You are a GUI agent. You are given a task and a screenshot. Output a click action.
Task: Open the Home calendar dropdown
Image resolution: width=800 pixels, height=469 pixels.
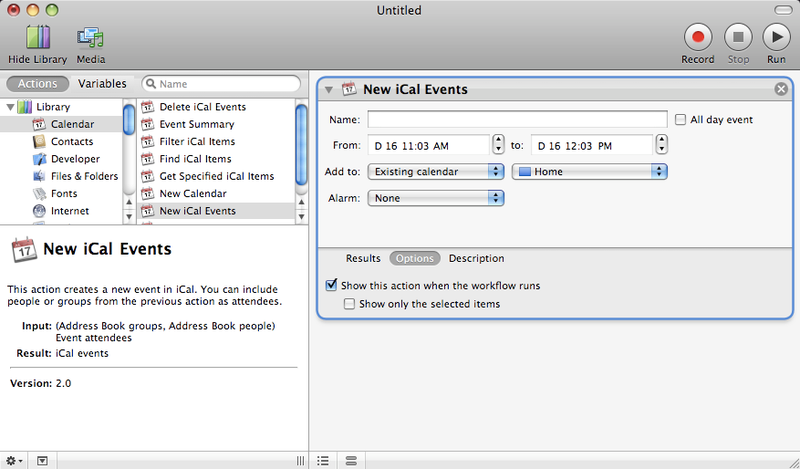click(x=589, y=171)
